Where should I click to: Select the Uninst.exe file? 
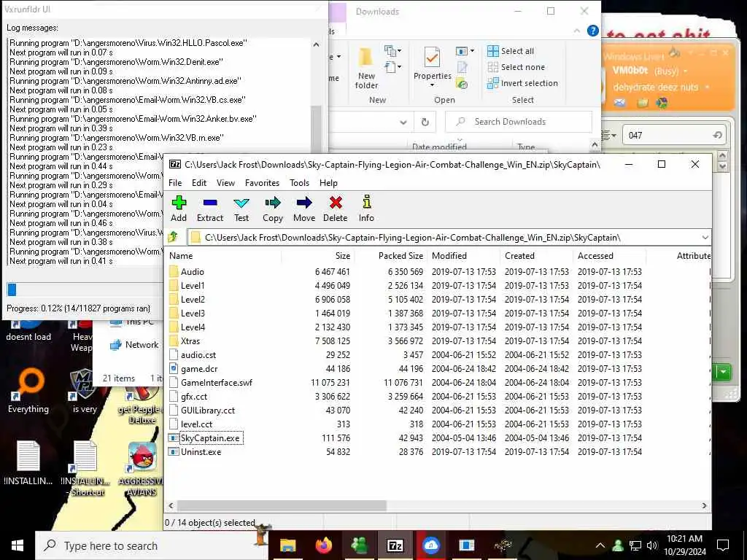tap(201, 451)
